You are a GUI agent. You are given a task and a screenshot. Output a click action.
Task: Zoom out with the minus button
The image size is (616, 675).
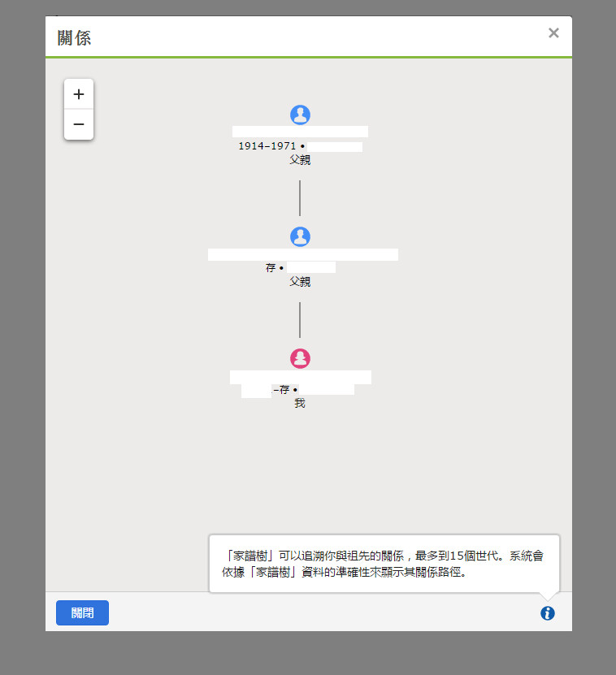(78, 124)
